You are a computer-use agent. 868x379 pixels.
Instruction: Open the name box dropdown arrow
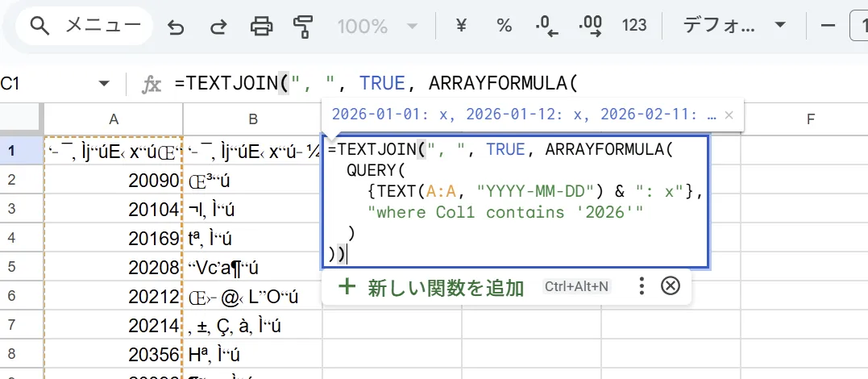pos(103,84)
